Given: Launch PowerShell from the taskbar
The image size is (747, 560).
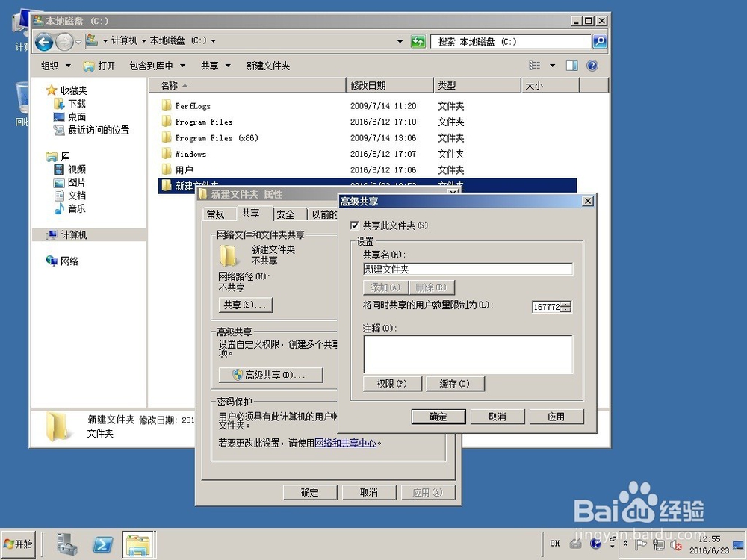Looking at the screenshot, I should click(x=102, y=544).
